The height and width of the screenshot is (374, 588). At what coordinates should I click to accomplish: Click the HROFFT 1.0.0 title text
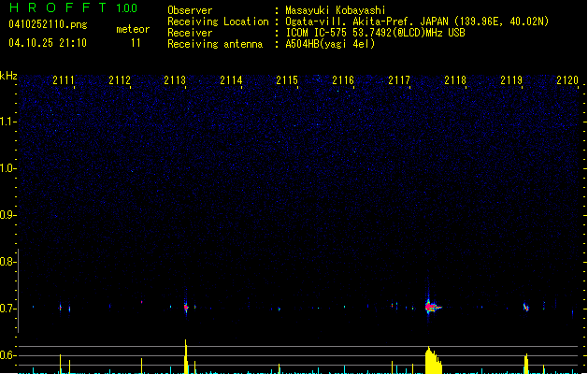74,7
